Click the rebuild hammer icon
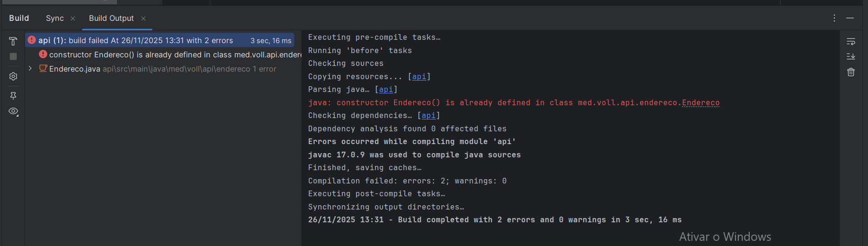868x246 pixels. [x=13, y=41]
